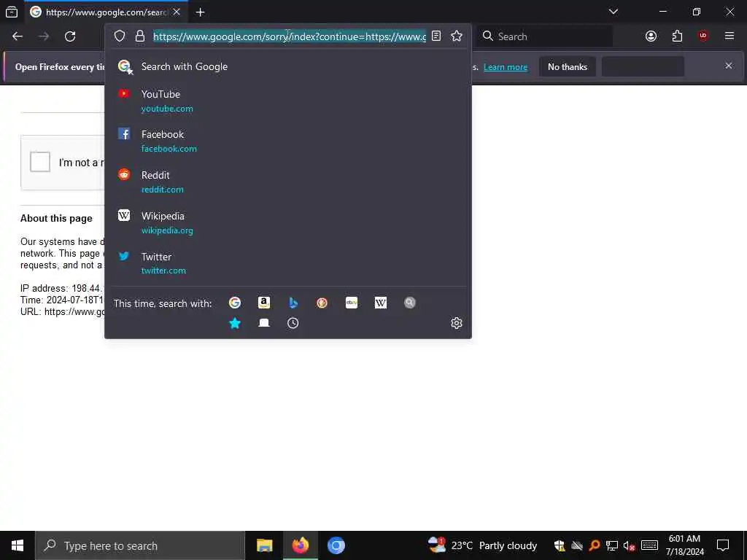The image size is (747, 560).
Task: Search in Bookmarks with the star icon
Action: point(234,323)
